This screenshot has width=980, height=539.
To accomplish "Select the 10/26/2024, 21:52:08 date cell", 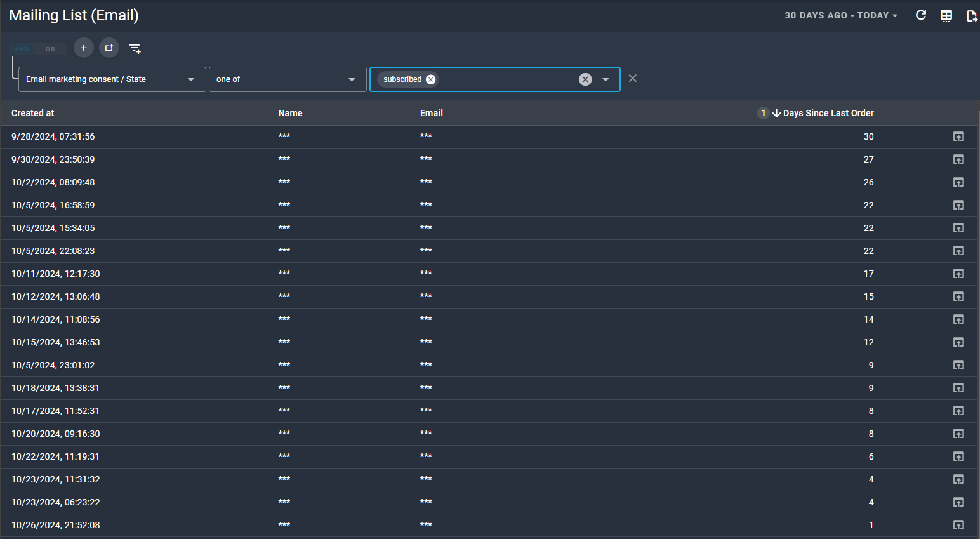I will pyautogui.click(x=56, y=525).
